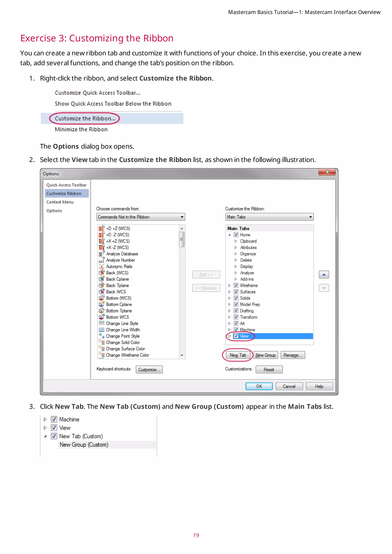Choose Customize the Ribbon... menu entry
Screen dimensions: 392x554
click(x=85, y=118)
